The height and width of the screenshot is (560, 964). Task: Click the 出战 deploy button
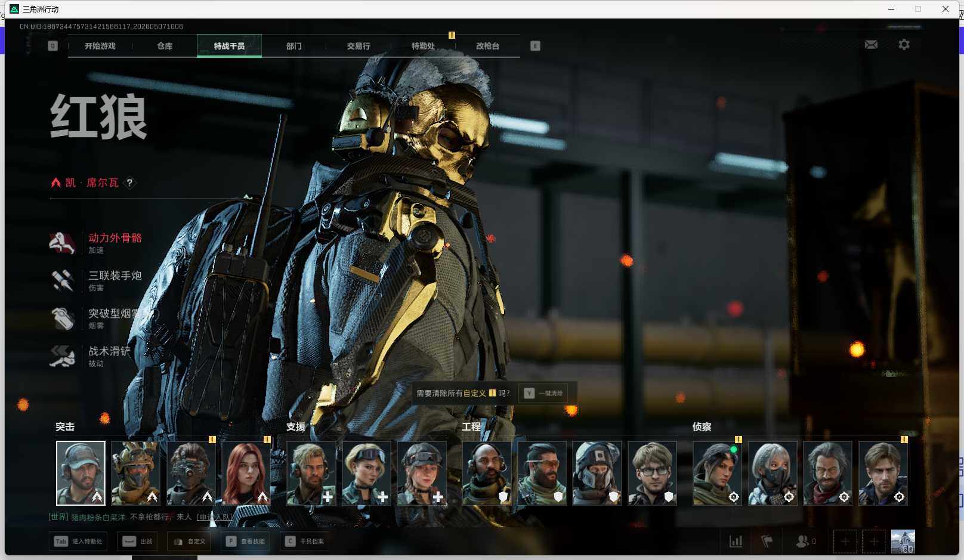click(x=138, y=542)
